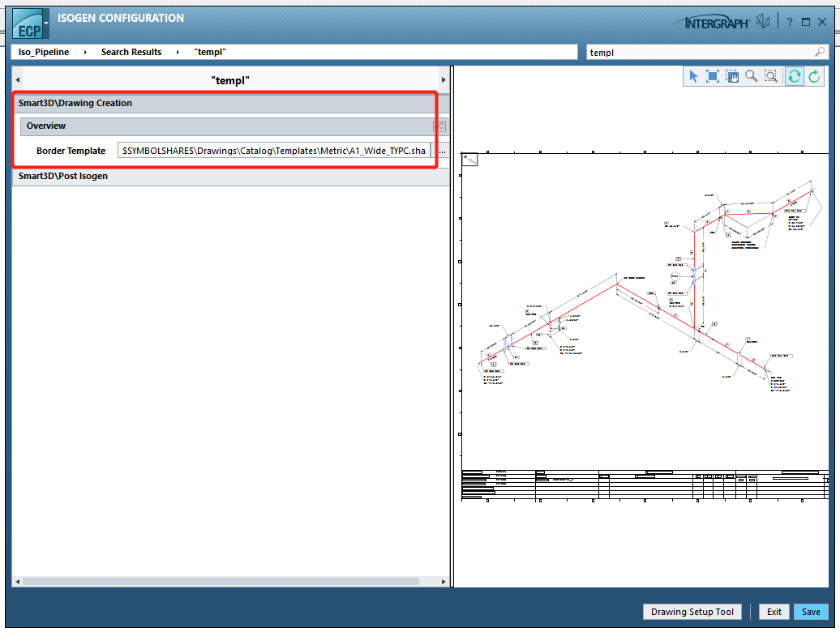Click the search magnifier in the search box
Screen dimensions: 840x632
coord(820,52)
